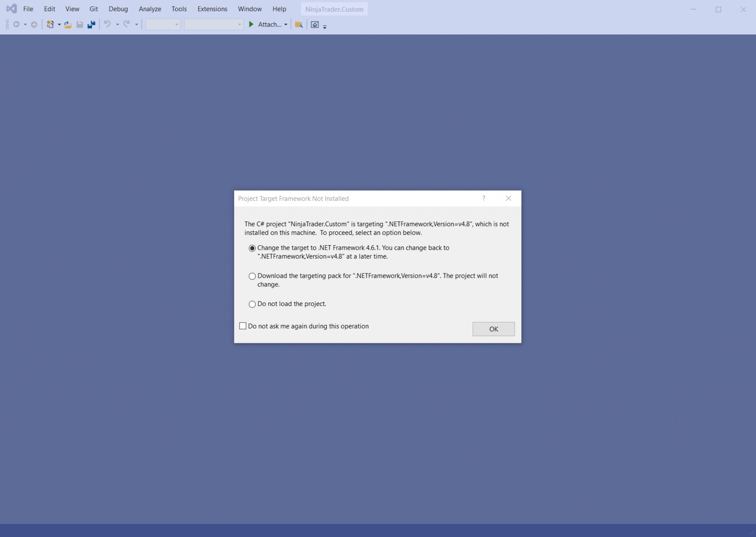Check Do not ask me again checkbox

[x=243, y=326]
